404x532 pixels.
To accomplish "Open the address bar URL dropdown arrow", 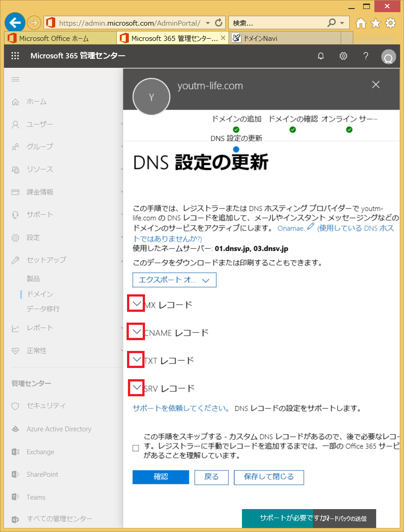I will click(208, 23).
